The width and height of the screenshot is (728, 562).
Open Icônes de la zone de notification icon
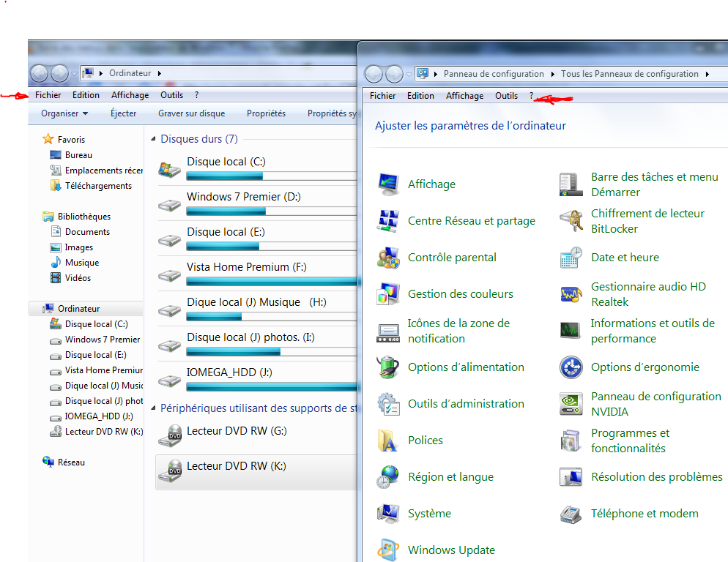tap(388, 331)
